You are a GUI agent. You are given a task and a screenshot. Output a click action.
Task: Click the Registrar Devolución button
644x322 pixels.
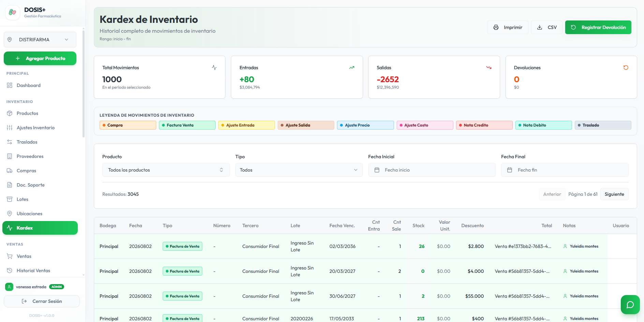(598, 27)
